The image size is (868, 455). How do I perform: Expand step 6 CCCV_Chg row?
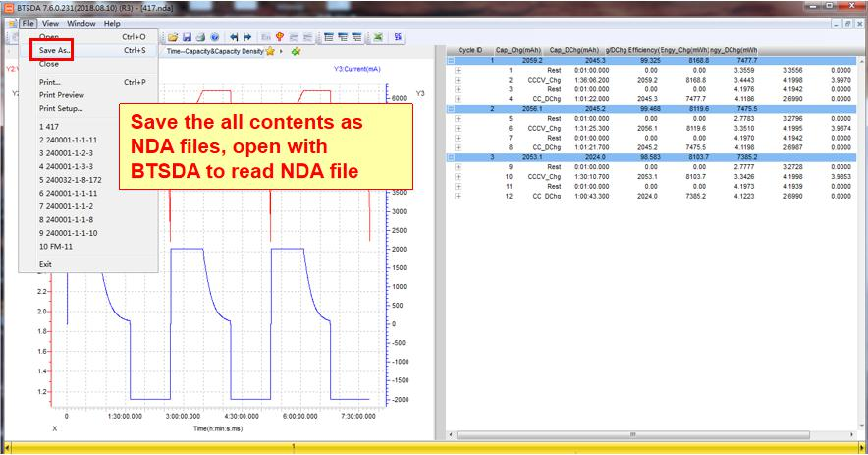[x=458, y=128]
